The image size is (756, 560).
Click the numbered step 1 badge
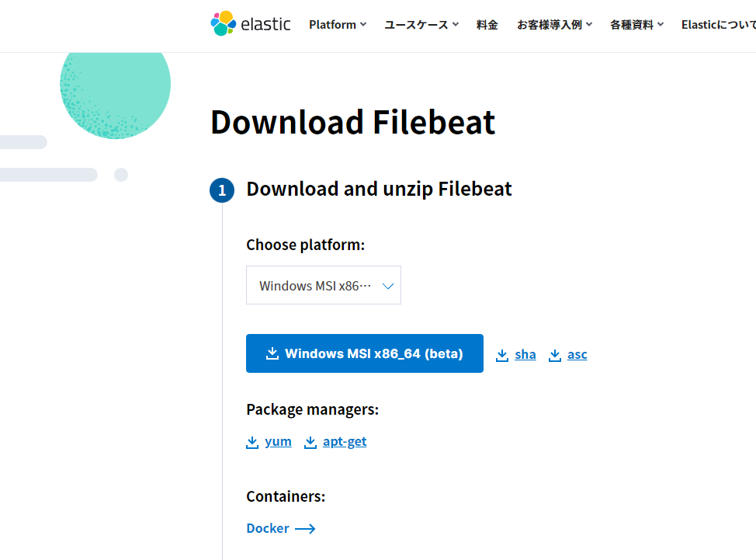point(221,190)
